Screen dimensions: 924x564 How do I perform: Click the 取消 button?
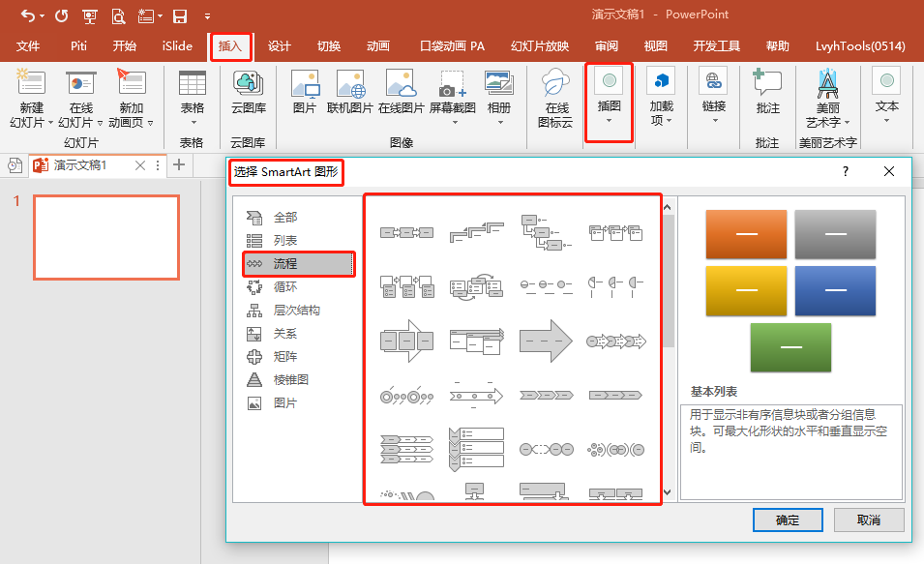[869, 519]
